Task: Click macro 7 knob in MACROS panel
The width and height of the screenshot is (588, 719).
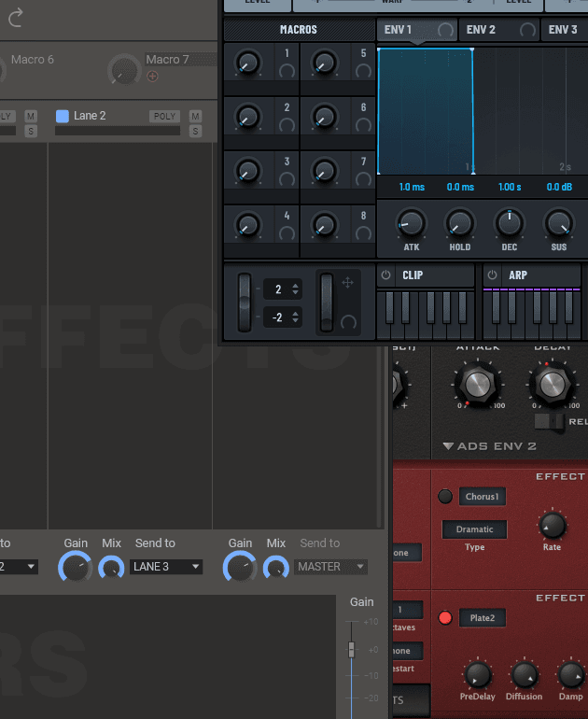Action: pos(325,171)
